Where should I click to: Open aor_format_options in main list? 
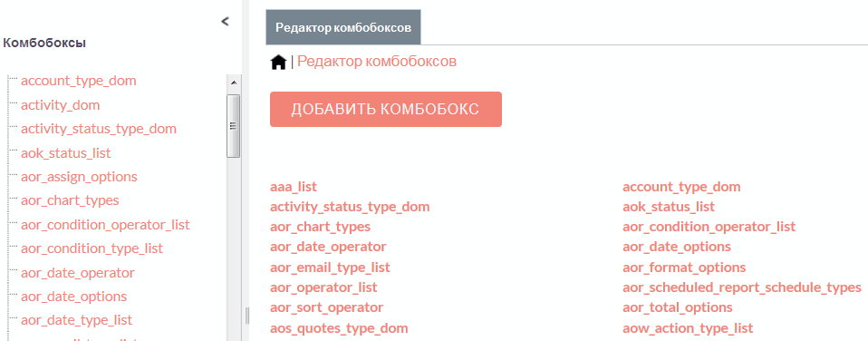[x=684, y=268]
